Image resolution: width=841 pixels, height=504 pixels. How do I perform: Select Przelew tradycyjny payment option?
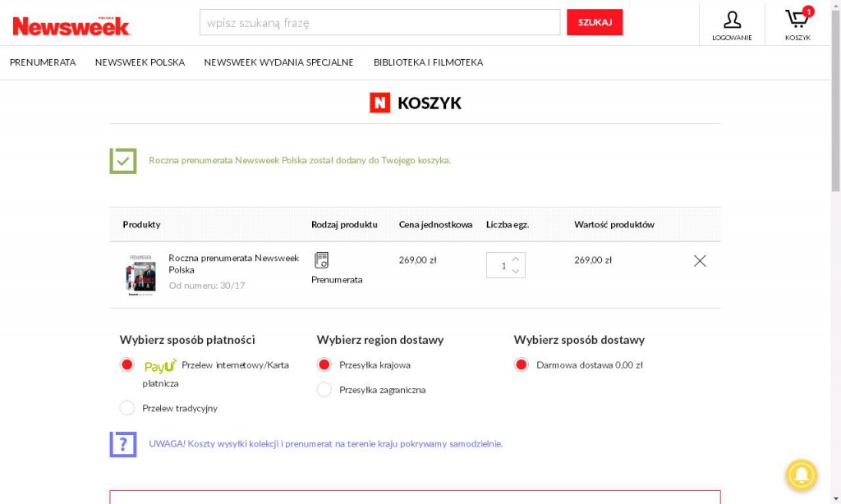pos(127,408)
